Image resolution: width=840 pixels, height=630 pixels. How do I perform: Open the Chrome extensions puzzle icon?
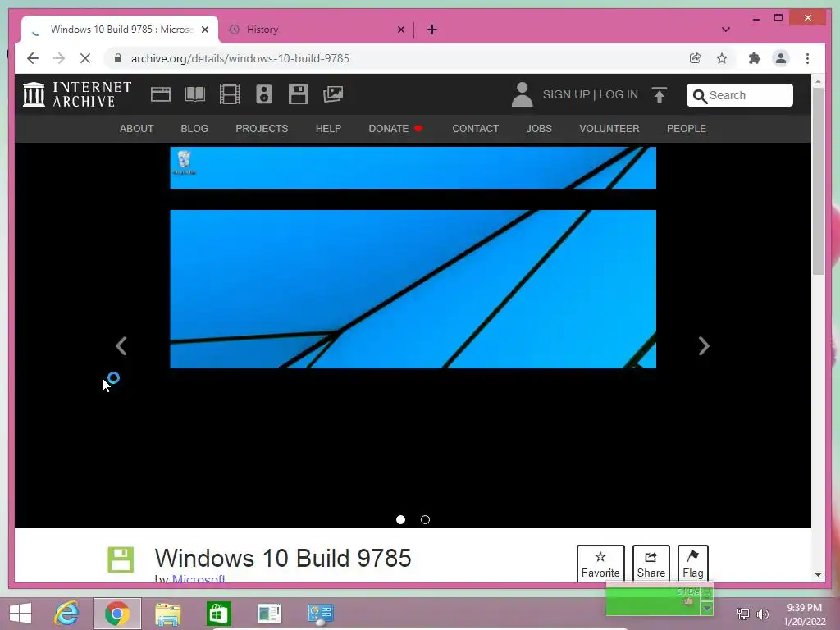coord(755,58)
